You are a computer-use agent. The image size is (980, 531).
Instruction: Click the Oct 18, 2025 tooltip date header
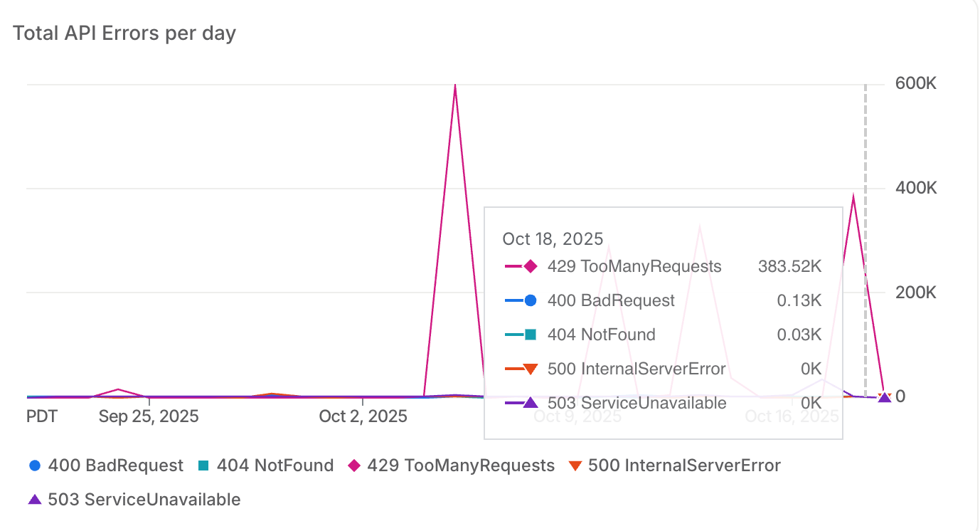coord(553,238)
